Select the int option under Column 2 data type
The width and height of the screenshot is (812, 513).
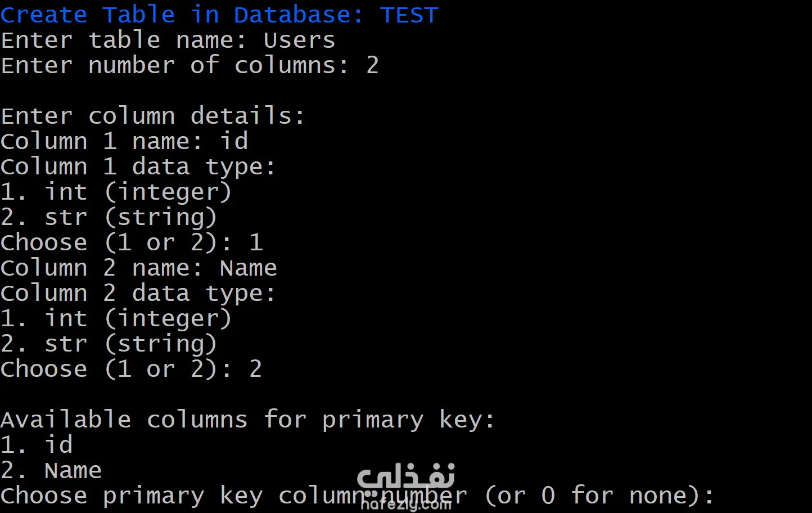[116, 319]
